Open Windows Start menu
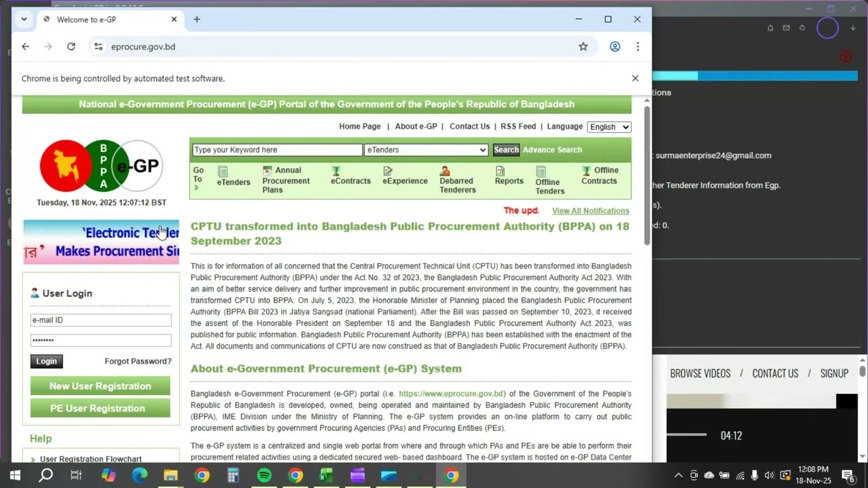This screenshot has width=868, height=488. (x=15, y=475)
